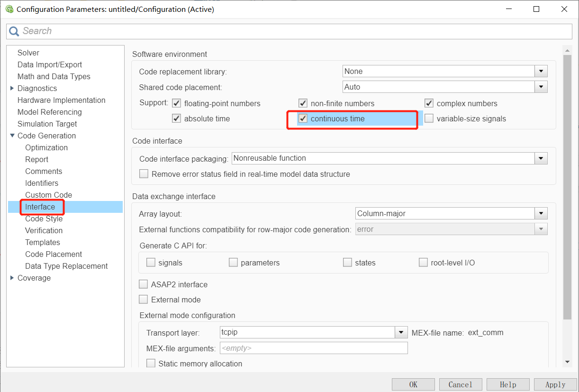The height and width of the screenshot is (392, 579).
Task: Open Code replacement library dropdown
Action: (541, 72)
